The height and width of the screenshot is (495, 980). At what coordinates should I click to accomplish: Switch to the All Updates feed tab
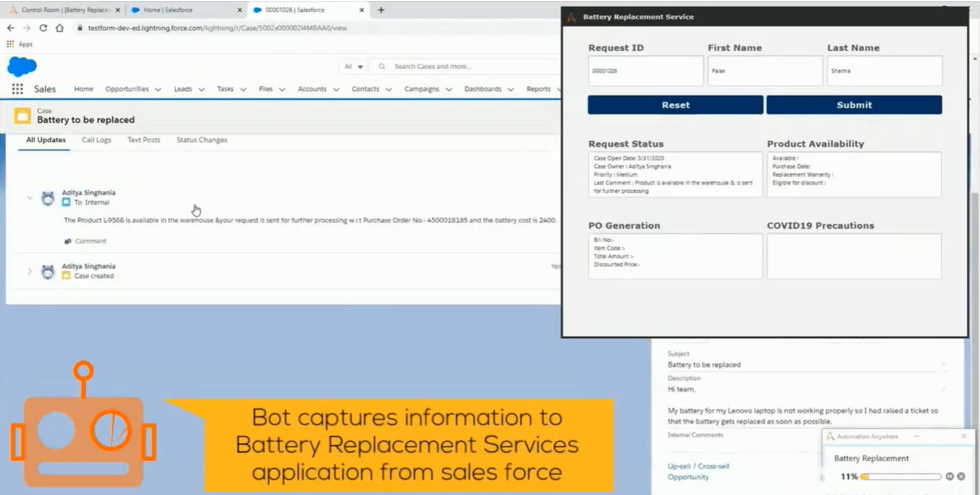(x=46, y=140)
